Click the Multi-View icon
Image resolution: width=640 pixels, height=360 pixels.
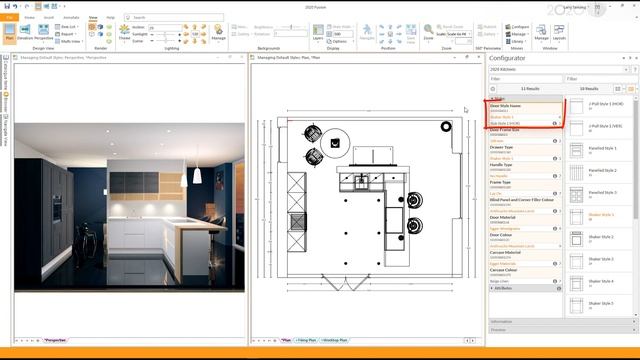tap(58, 41)
